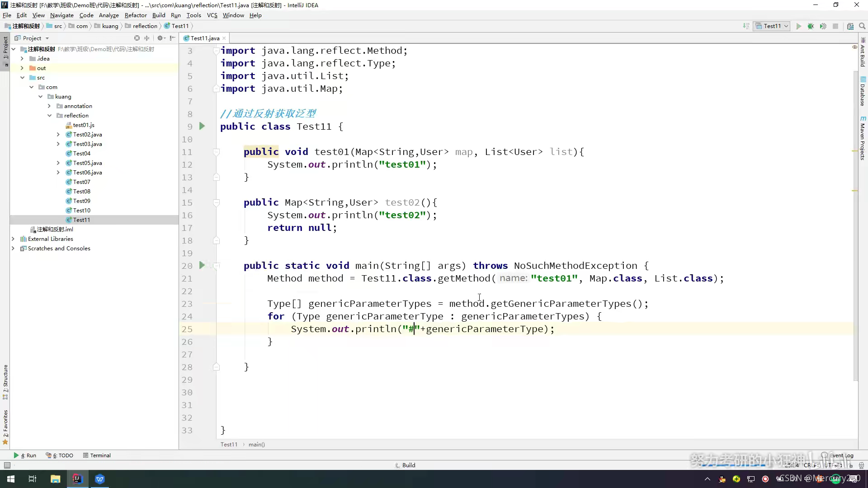Select the Test11.java editor tab
This screenshot has height=488, width=868.
coord(204,38)
